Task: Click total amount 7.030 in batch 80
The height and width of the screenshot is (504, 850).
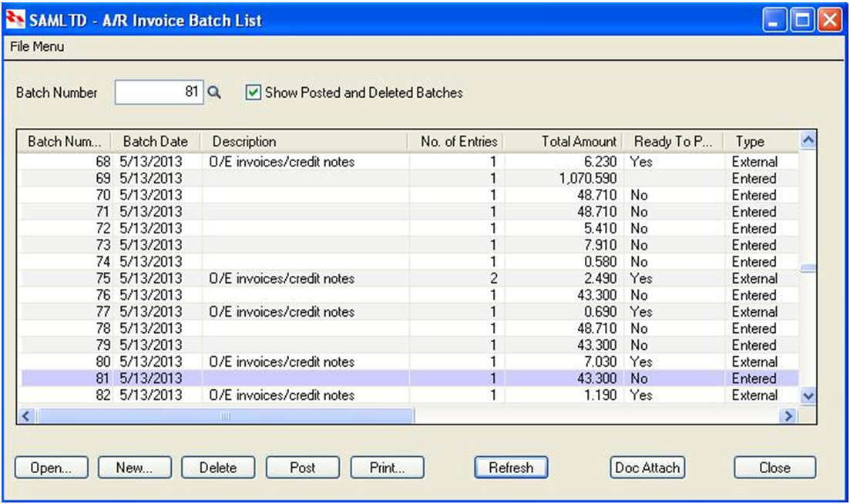Action: click(x=600, y=361)
